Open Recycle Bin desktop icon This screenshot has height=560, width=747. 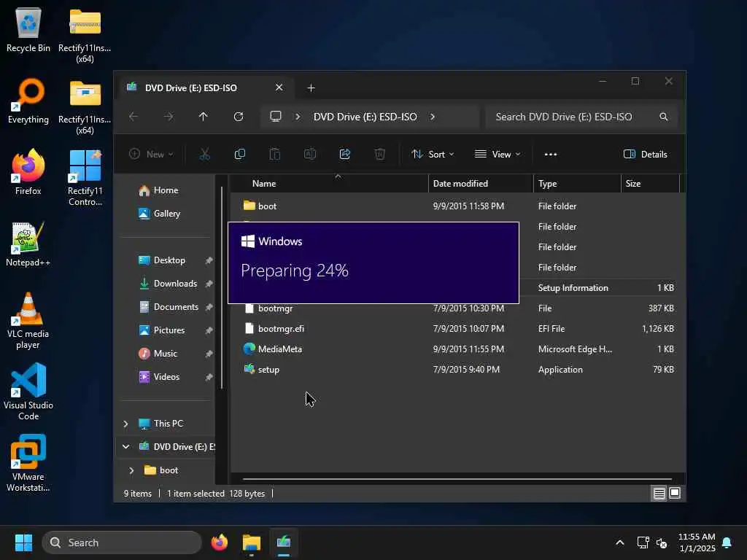(x=28, y=30)
